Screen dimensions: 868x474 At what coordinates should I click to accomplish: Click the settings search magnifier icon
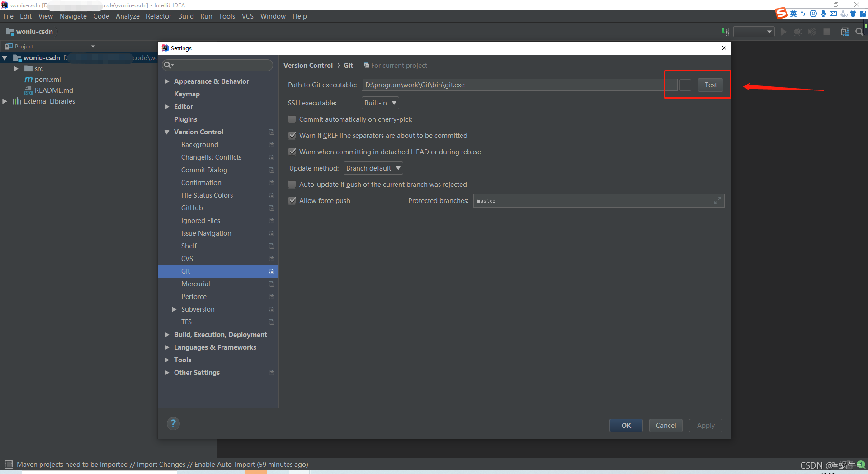(168, 65)
